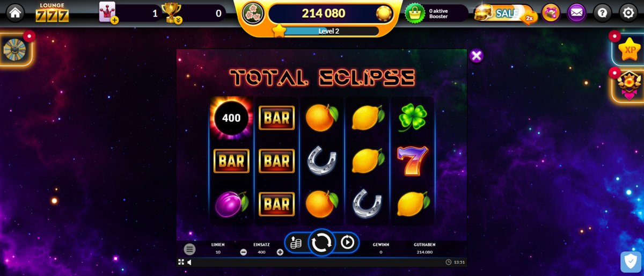Click the gold coin beside balance
This screenshot has width=644, height=276.
click(x=384, y=13)
